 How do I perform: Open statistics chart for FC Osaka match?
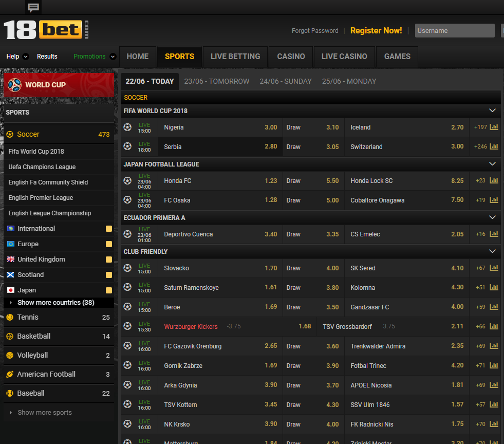(x=494, y=200)
